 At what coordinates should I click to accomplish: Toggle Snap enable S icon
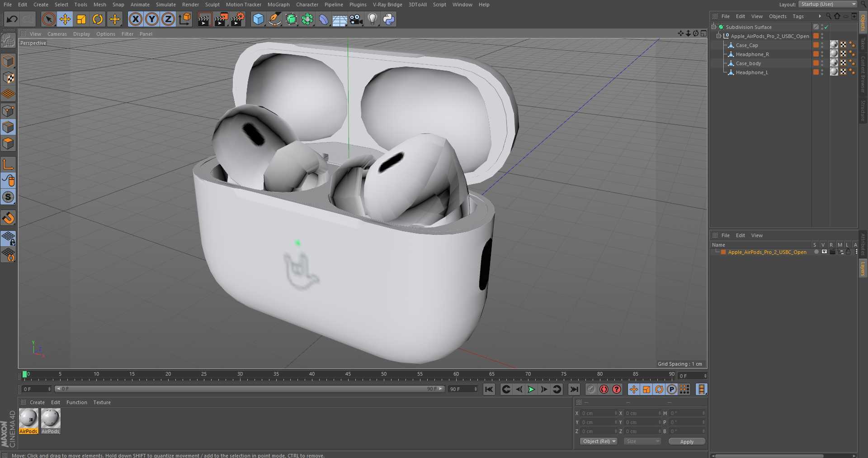pyautogui.click(x=8, y=197)
